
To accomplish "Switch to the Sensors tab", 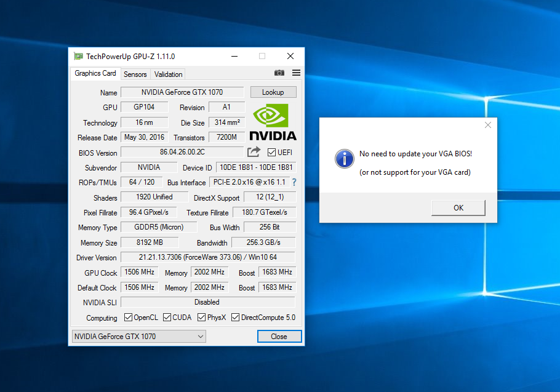I will [x=135, y=74].
